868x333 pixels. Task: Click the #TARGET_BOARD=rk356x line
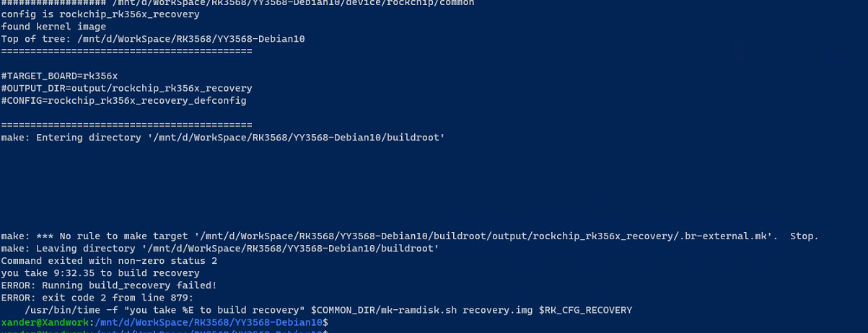(x=59, y=76)
